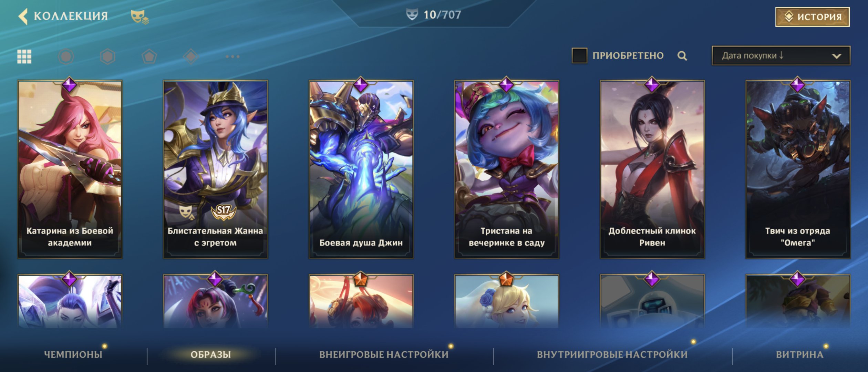Click the sort dropdown chevron arrow
Viewport: 868px width, 372px height.
click(837, 56)
